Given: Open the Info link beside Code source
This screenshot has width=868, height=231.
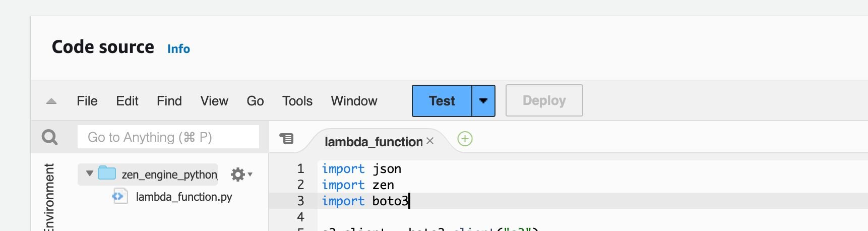Looking at the screenshot, I should [178, 49].
